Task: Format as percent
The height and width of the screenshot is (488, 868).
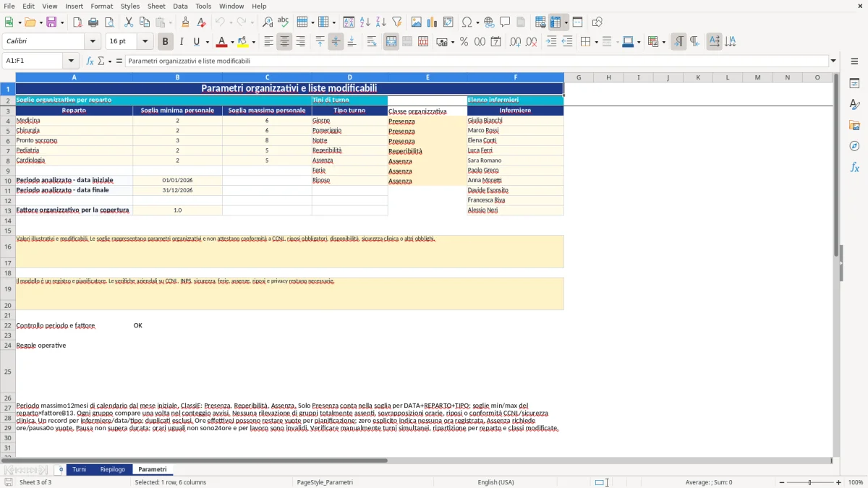Action: (464, 42)
